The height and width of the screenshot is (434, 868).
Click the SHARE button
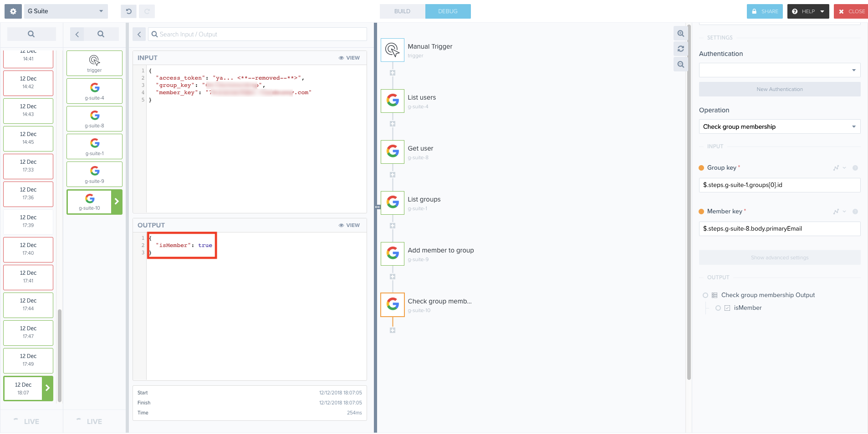point(764,11)
